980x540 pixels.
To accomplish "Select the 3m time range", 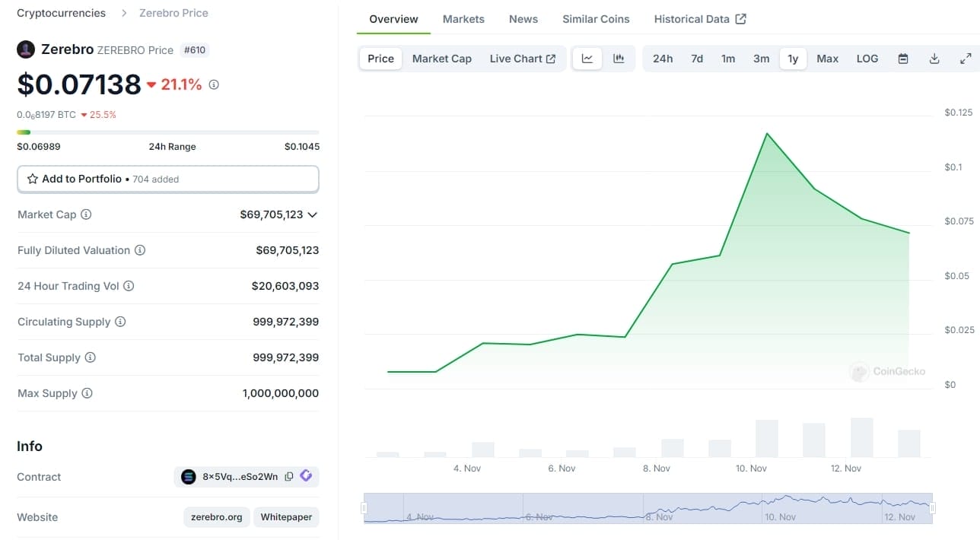I will tap(762, 59).
